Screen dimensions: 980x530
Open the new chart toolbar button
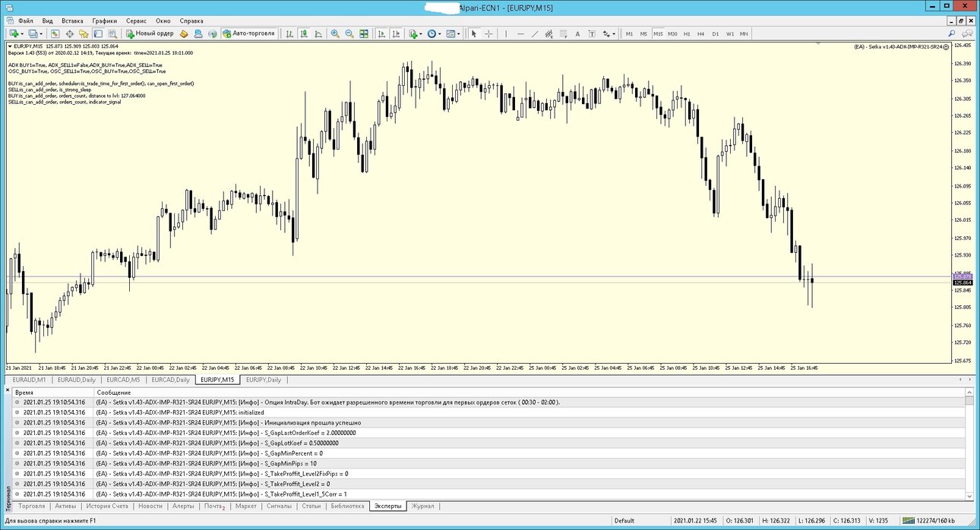[16, 33]
